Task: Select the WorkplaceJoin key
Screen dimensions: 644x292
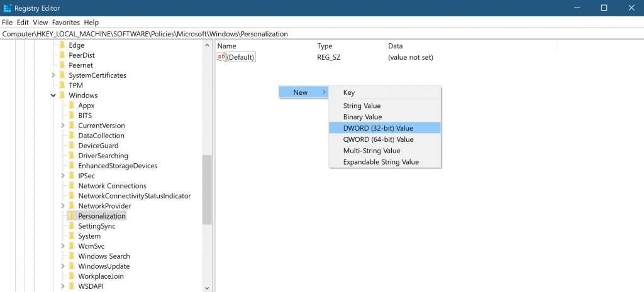Action: [101, 276]
